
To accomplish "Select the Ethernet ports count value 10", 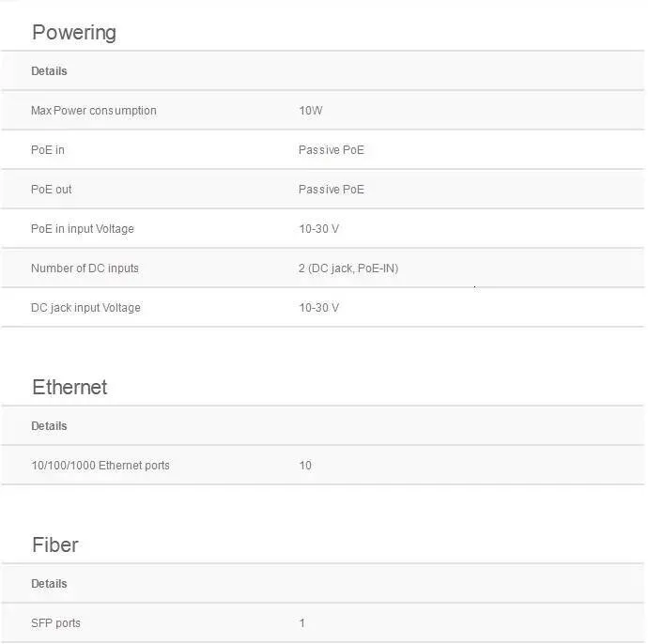I will [305, 466].
